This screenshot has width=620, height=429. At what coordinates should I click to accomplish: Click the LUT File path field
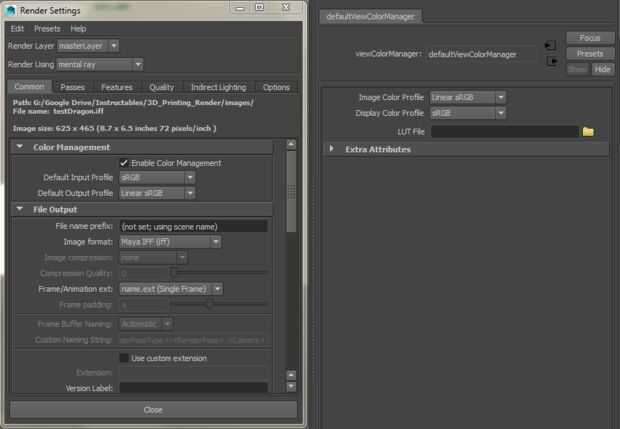tap(505, 132)
